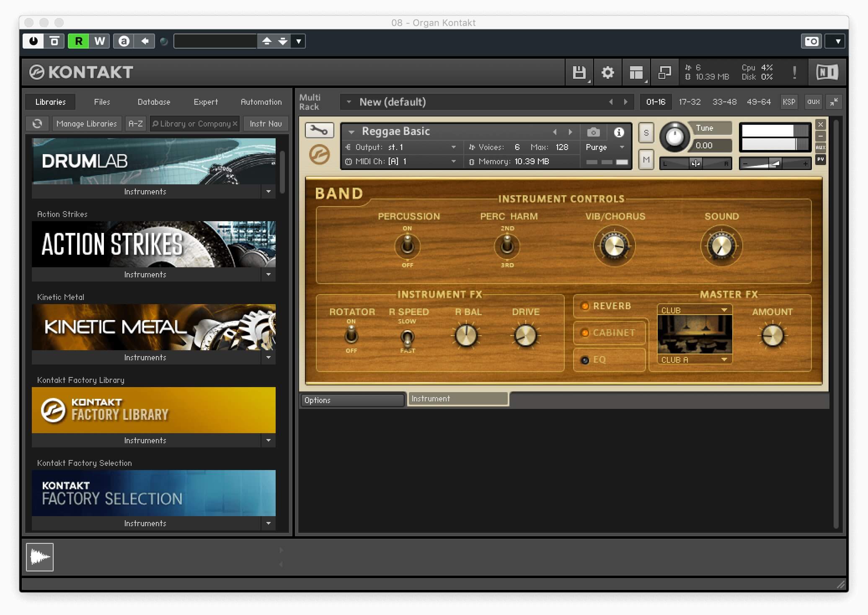
Task: Switch to the Options tab
Action: pyautogui.click(x=352, y=400)
